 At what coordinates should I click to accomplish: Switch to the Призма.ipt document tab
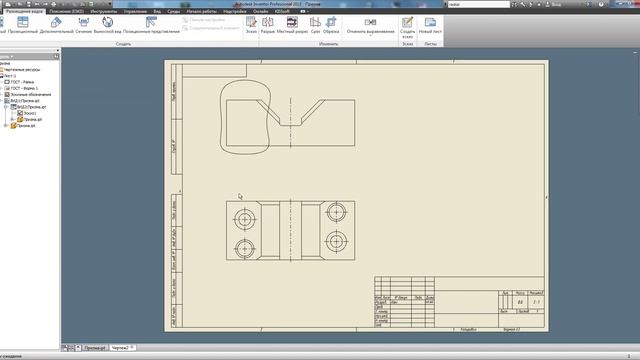click(x=95, y=348)
